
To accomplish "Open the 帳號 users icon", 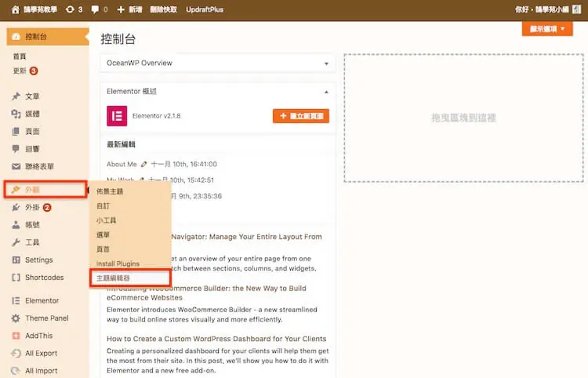I will (16, 225).
